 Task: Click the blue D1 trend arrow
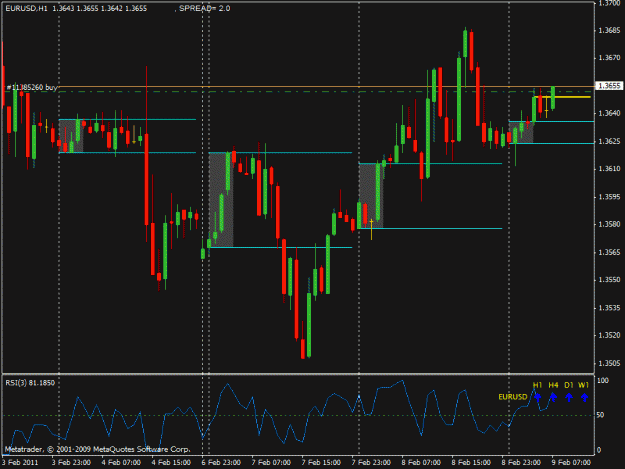[x=569, y=397]
